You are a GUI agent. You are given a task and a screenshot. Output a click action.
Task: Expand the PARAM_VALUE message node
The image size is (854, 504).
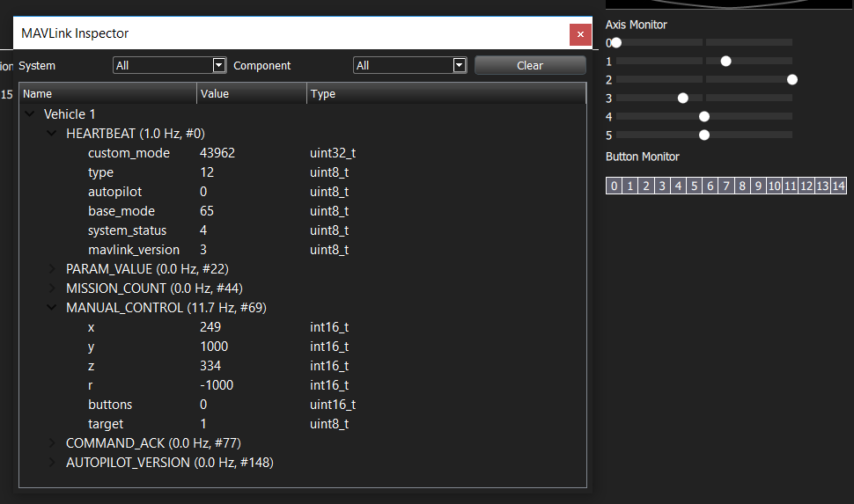52,269
